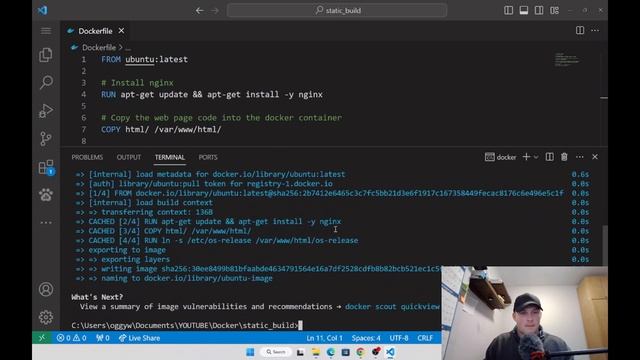640x360 pixels.
Task: Close the Dockerfile editor tab
Action: point(121,31)
